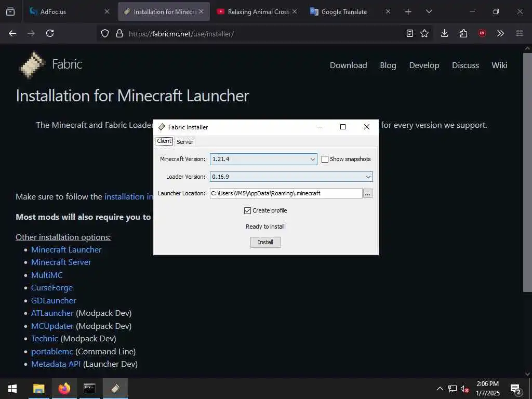Switch to the Client tab in installer

(164, 141)
